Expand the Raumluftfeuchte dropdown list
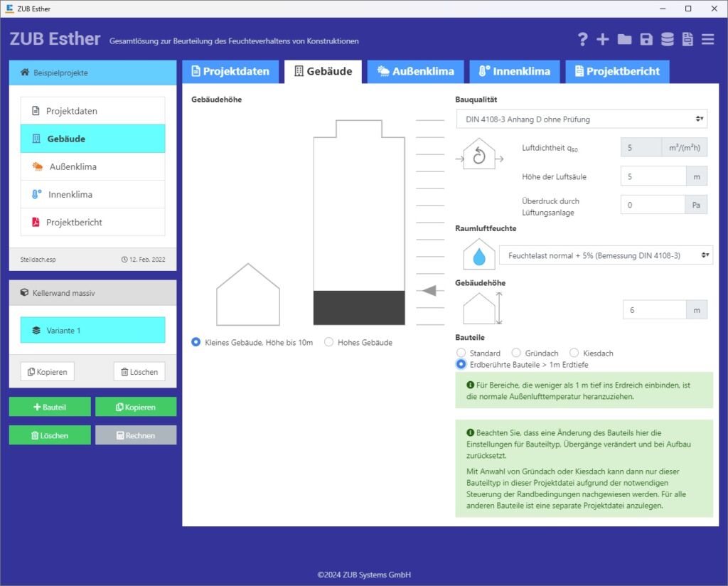728x586 pixels. coord(605,255)
